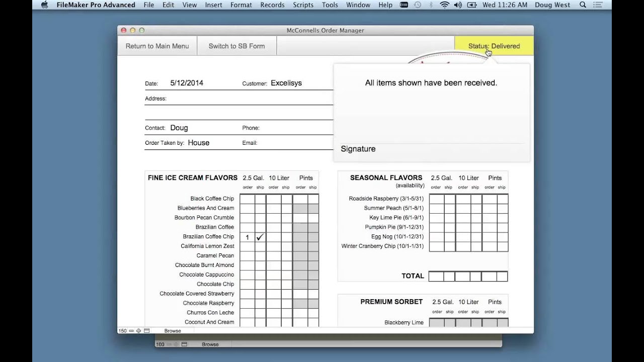Click the memory chip menu bar icon
Screen dimensions: 644x362
click(404, 5)
